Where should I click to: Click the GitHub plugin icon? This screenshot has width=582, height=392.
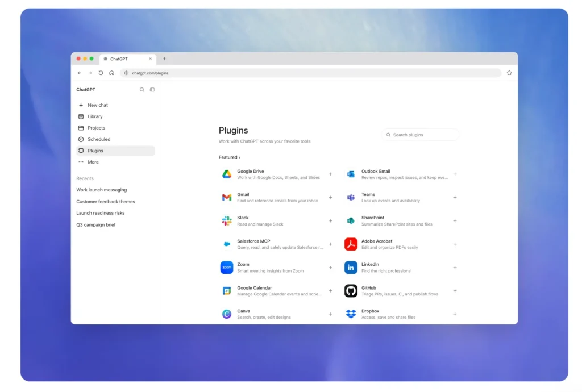[351, 291]
